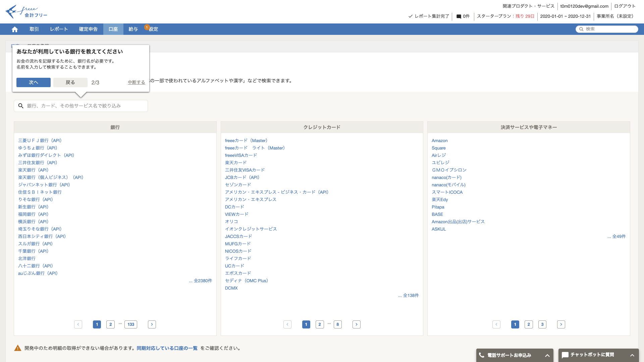The width and height of the screenshot is (644, 362).
Task: Select JCBカード（API）
Action: [242, 178]
